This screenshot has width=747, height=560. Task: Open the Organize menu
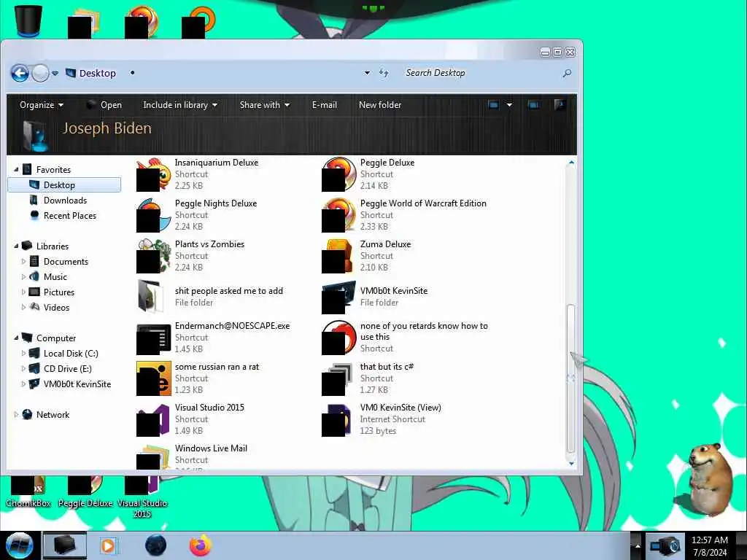[x=42, y=105]
